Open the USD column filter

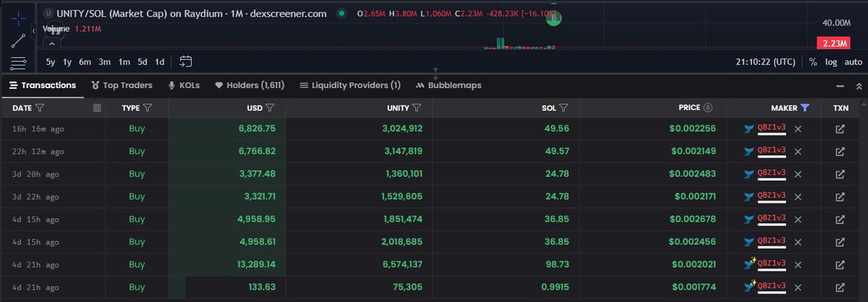coord(269,108)
